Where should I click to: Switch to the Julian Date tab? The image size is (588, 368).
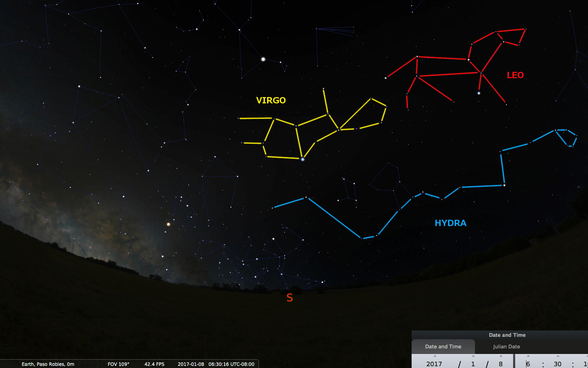506,347
